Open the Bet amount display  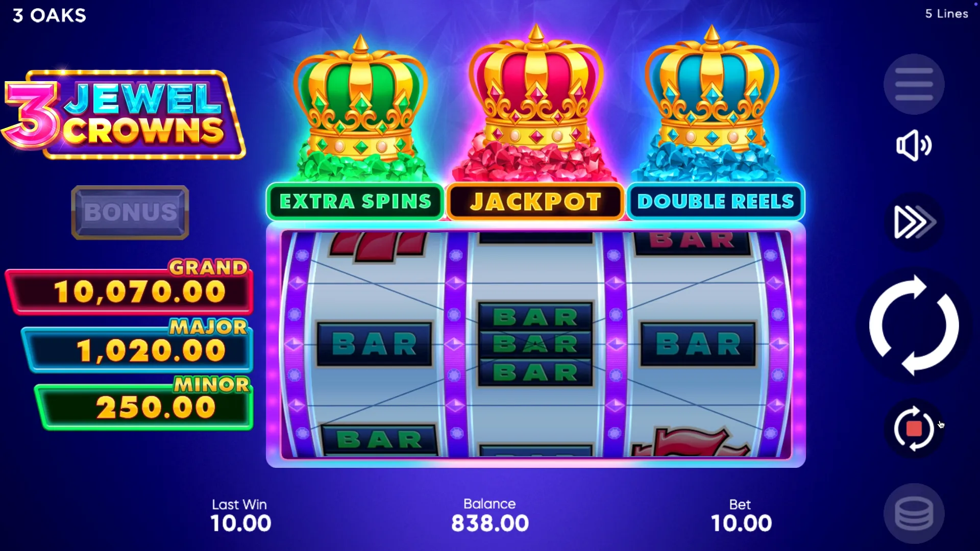(x=741, y=516)
